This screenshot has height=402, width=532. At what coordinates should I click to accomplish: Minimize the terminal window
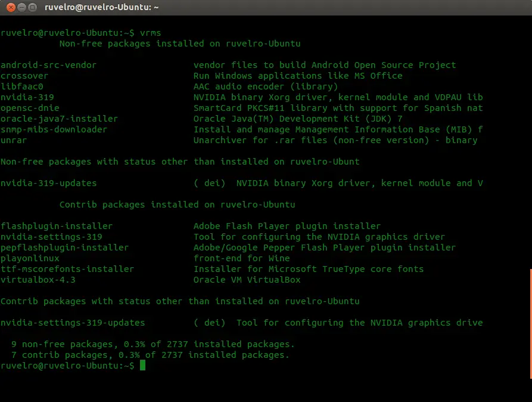tap(22, 8)
